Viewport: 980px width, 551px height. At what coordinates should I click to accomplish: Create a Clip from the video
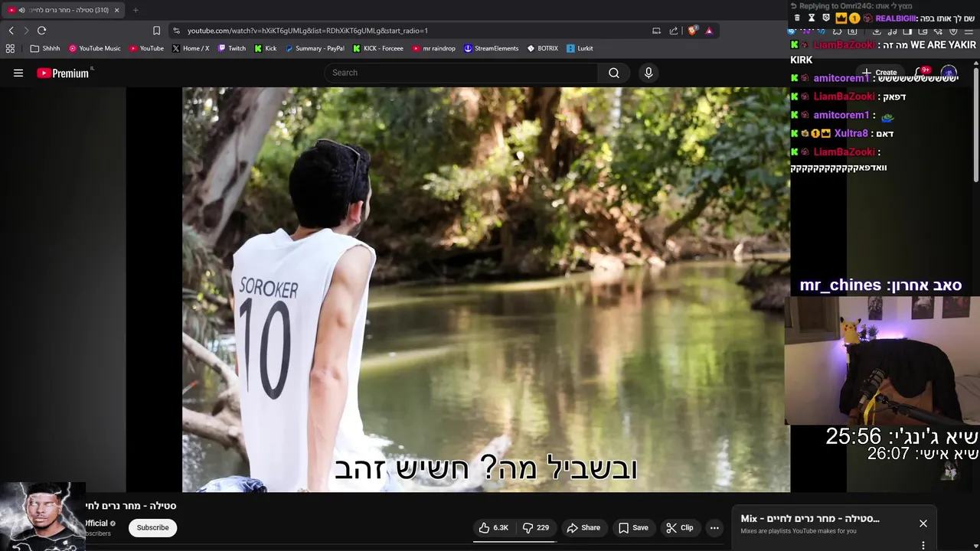pos(680,527)
